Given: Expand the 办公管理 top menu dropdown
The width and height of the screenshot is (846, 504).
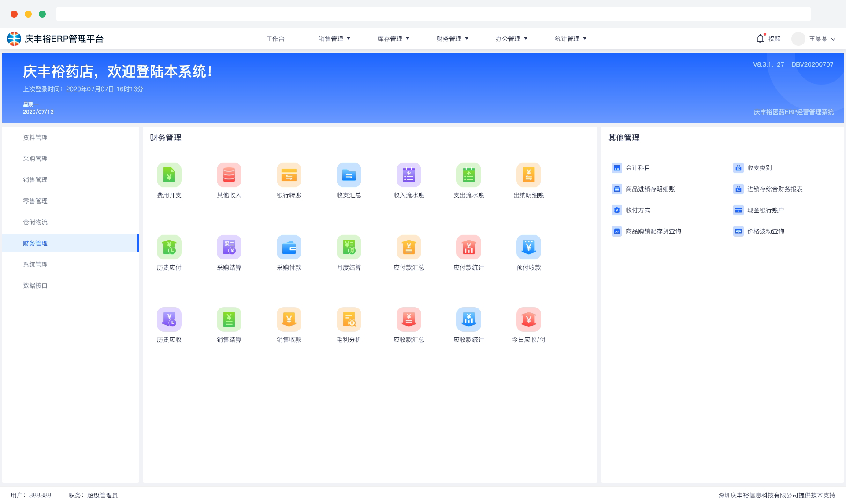Looking at the screenshot, I should 512,39.
